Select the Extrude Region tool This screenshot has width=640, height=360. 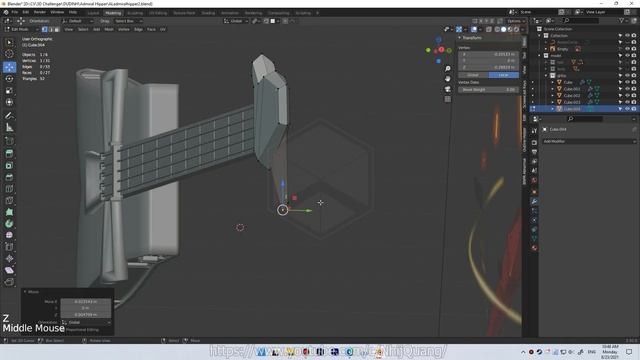click(x=9, y=153)
